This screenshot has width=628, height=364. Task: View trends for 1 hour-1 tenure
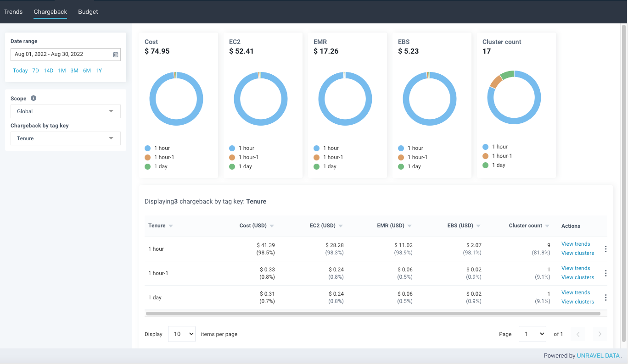(x=576, y=268)
